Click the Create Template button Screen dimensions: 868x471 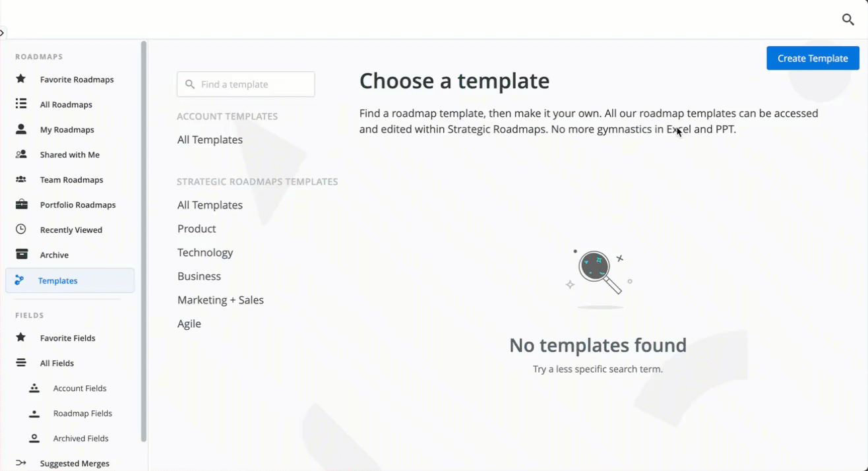pos(813,58)
